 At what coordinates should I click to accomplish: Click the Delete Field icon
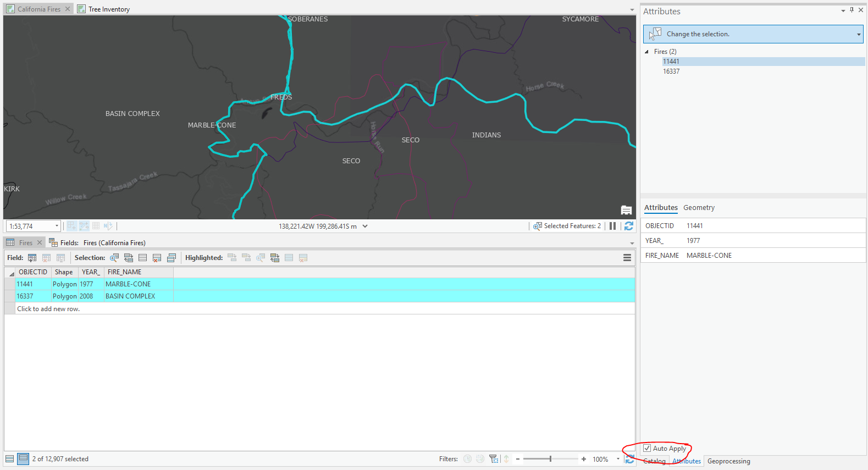point(47,258)
